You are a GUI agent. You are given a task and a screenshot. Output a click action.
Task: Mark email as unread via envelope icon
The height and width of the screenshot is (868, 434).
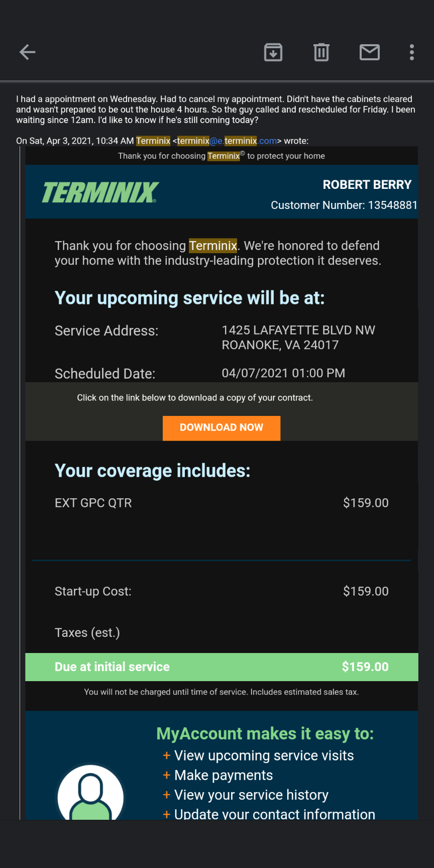pos(370,52)
